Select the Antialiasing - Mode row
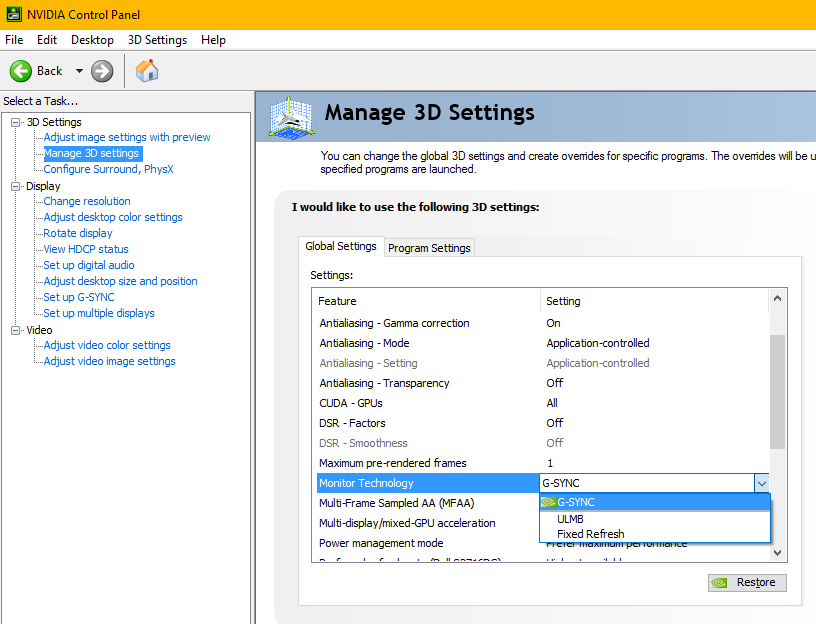 click(543, 343)
